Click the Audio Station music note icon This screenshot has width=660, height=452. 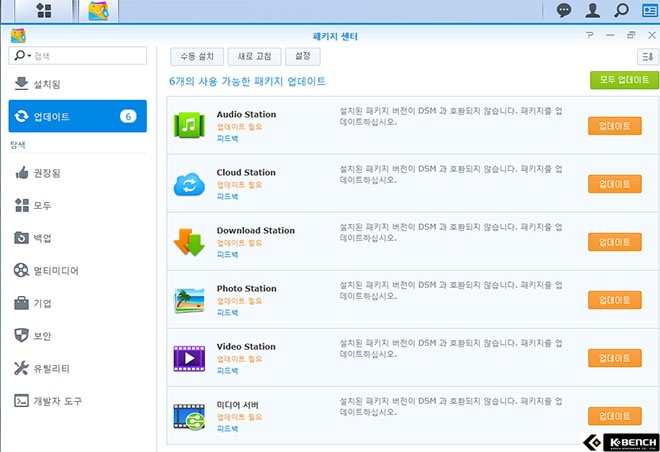(189, 125)
